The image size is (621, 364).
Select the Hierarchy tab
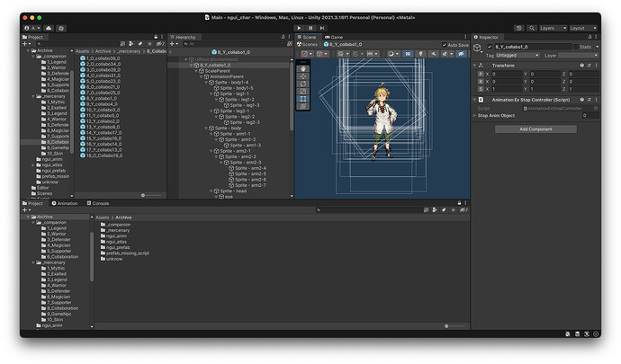coord(183,37)
